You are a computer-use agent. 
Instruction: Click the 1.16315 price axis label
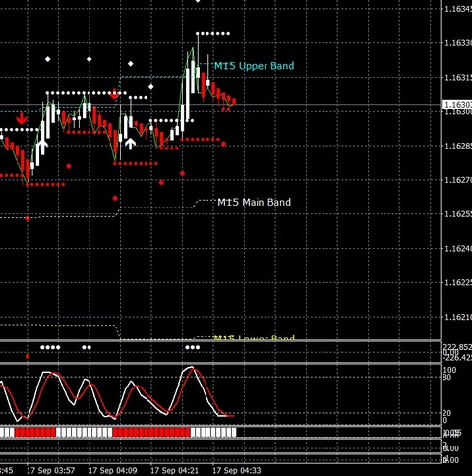[458, 78]
